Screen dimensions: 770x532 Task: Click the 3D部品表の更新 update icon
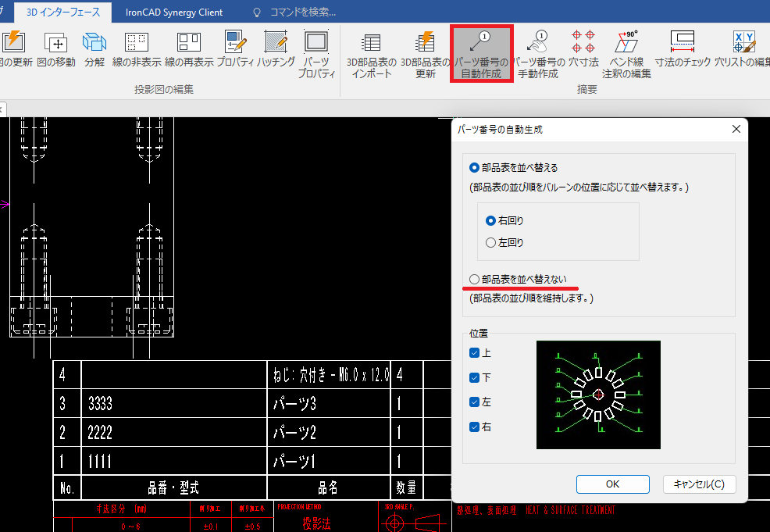coord(425,51)
